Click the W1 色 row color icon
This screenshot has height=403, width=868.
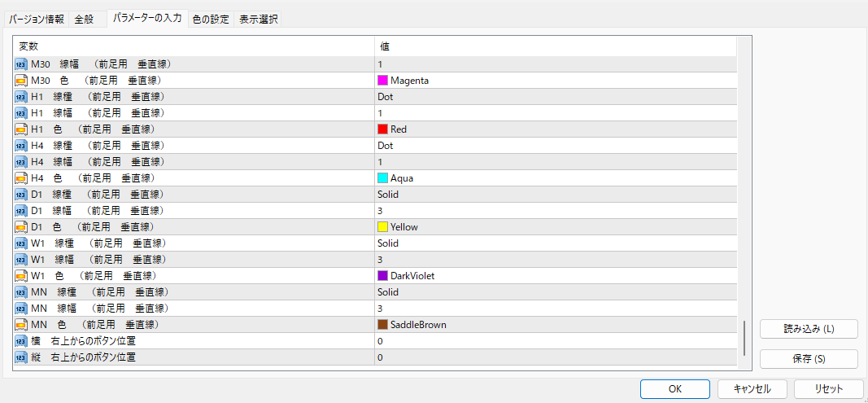point(21,276)
